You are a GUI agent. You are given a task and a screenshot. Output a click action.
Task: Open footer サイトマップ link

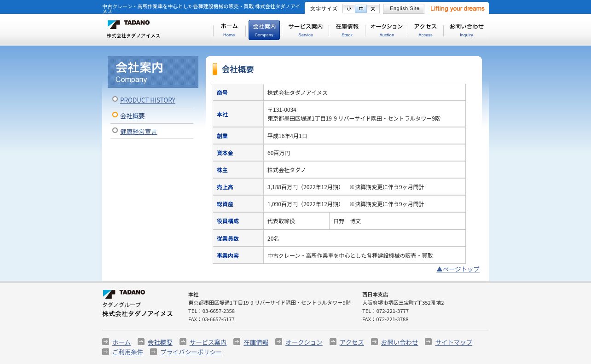click(453, 342)
